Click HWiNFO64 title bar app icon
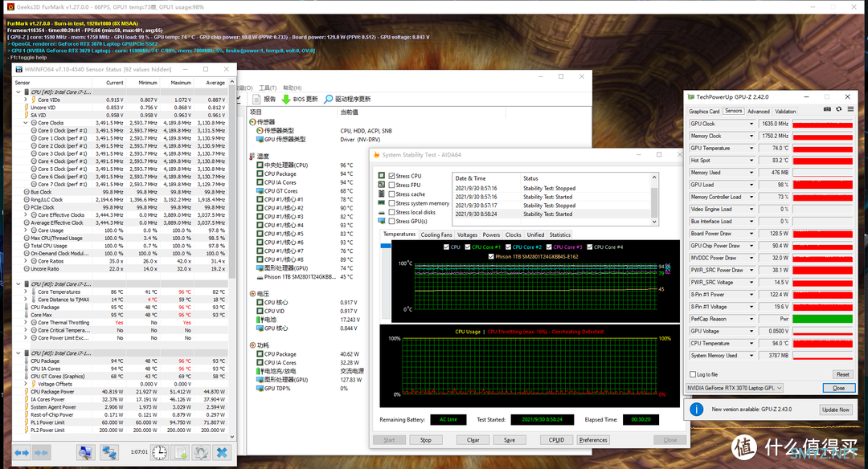868x469 pixels. tap(18, 69)
